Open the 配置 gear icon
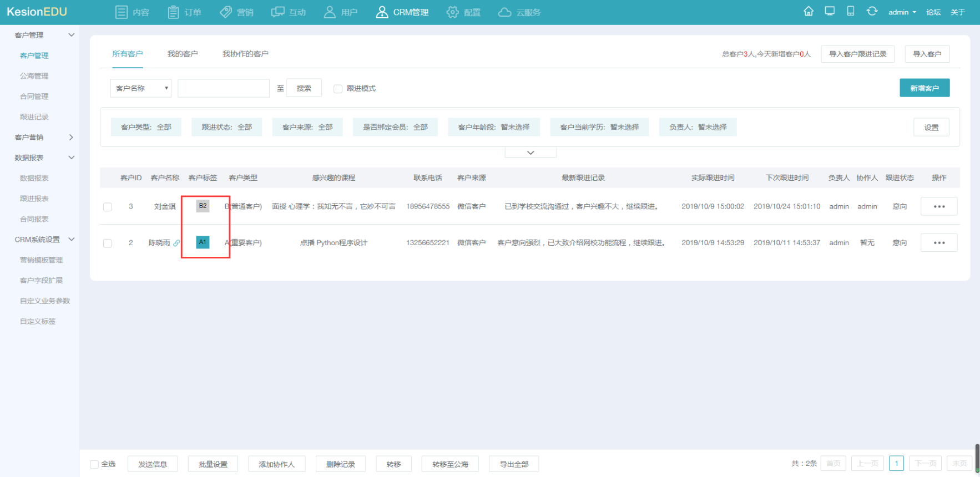This screenshot has height=477, width=980. pos(453,12)
